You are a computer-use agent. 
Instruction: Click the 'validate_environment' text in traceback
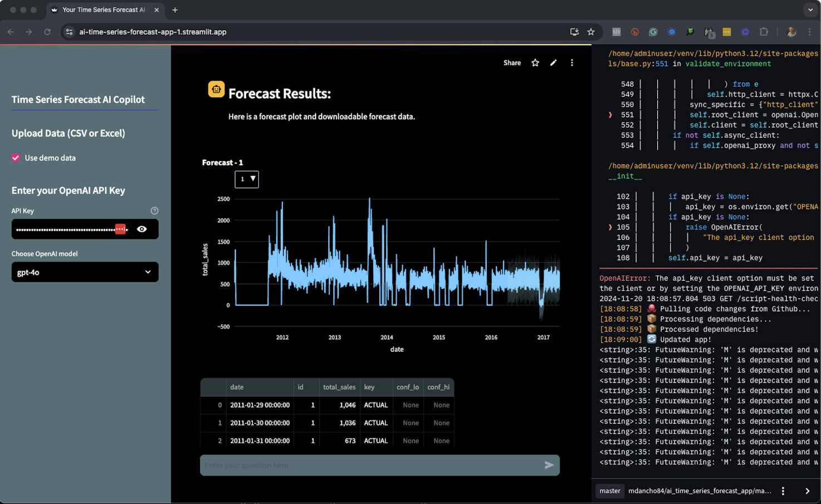(x=728, y=63)
